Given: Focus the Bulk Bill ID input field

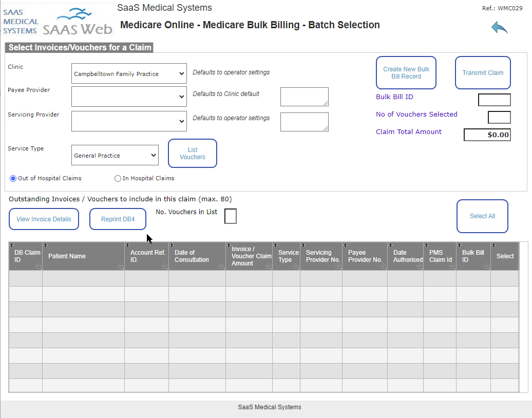Looking at the screenshot, I should point(495,100).
